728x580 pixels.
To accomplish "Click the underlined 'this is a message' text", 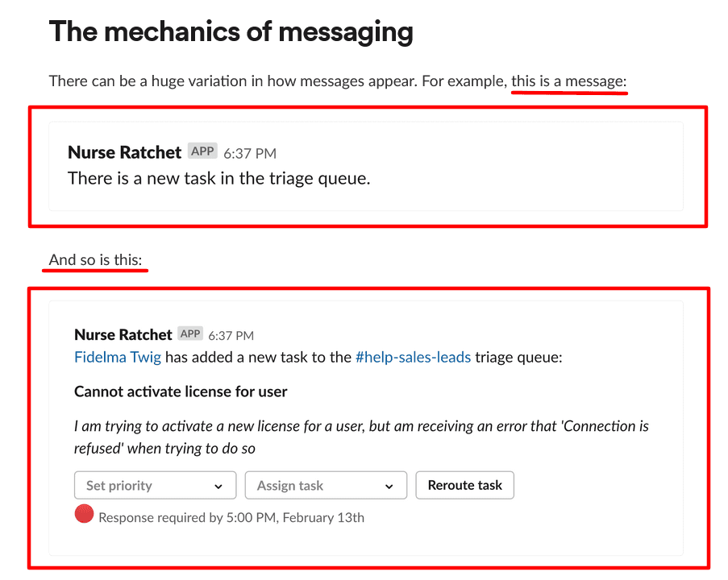I will point(568,81).
